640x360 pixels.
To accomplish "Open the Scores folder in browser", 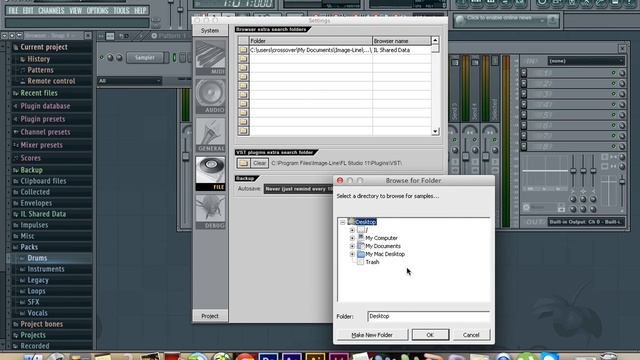I will coord(30,158).
